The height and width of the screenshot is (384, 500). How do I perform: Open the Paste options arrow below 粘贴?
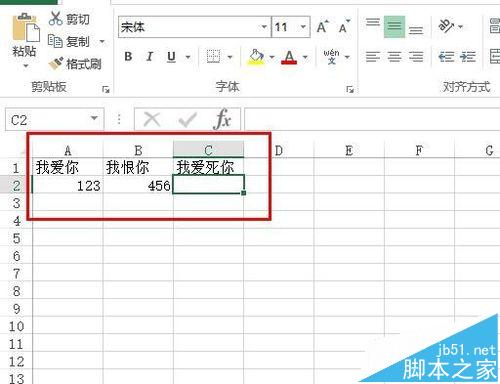tap(26, 66)
